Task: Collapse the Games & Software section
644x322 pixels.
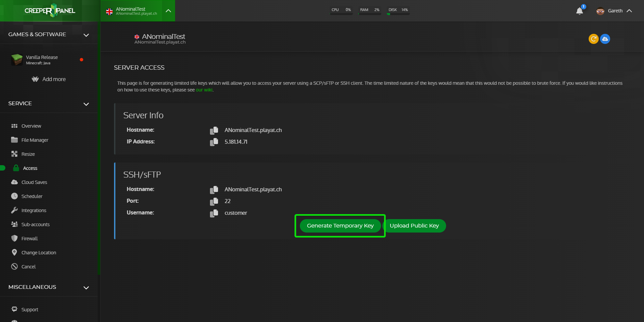Action: tap(86, 35)
